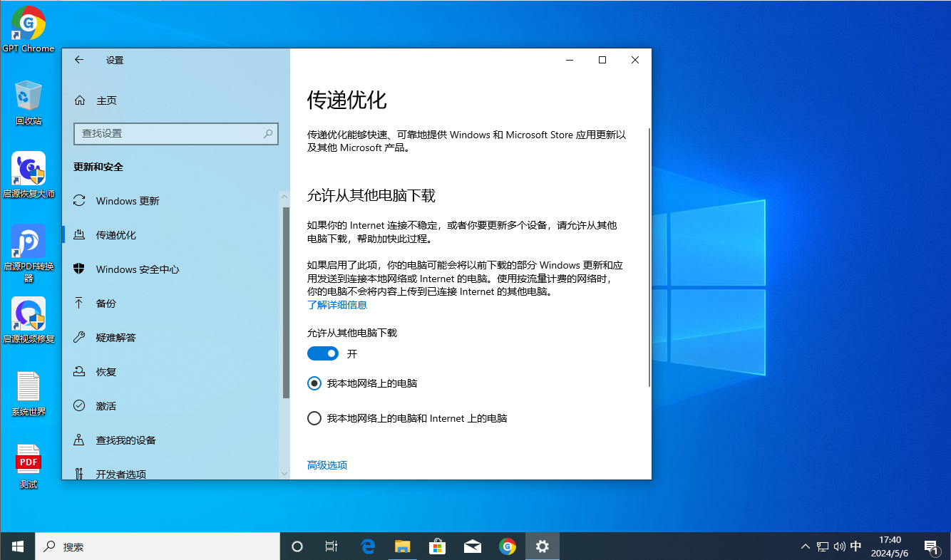Screen dimensions: 951x560
Task: Open File Explorer from the taskbar
Action: coord(403,546)
